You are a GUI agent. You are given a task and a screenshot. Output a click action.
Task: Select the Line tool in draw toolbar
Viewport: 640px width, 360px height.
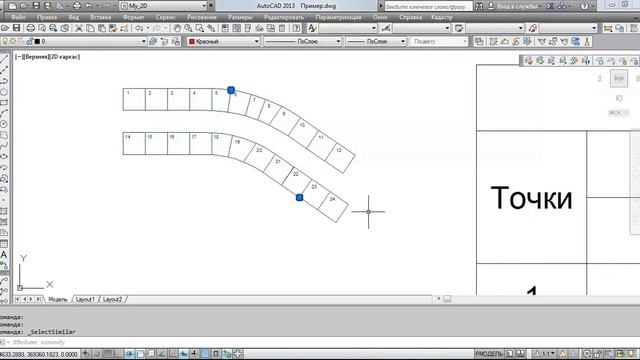click(4, 59)
